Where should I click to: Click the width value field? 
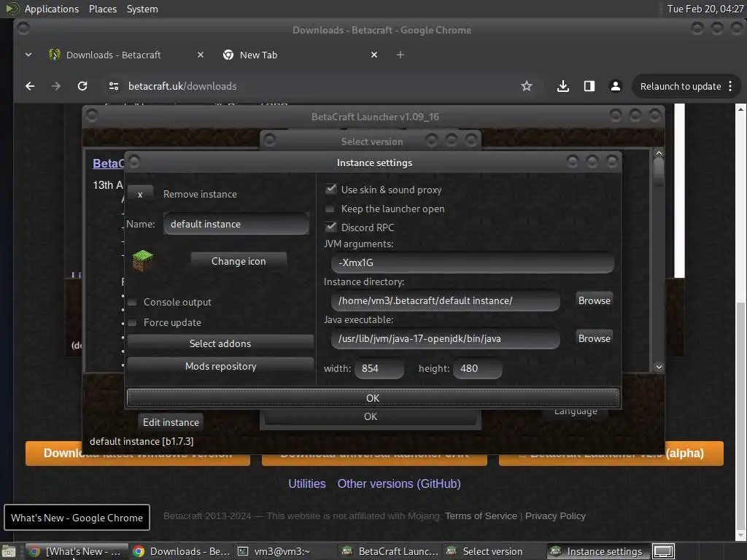pyautogui.click(x=379, y=368)
